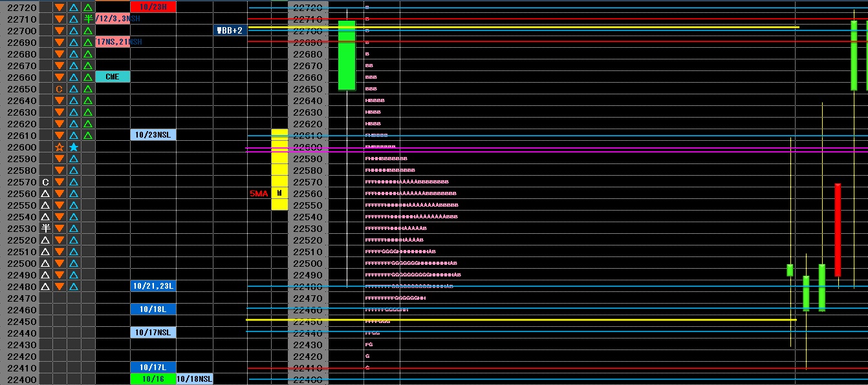Click the green up triangle in row 22670
Viewport: 868px width, 385px height.
click(x=88, y=65)
